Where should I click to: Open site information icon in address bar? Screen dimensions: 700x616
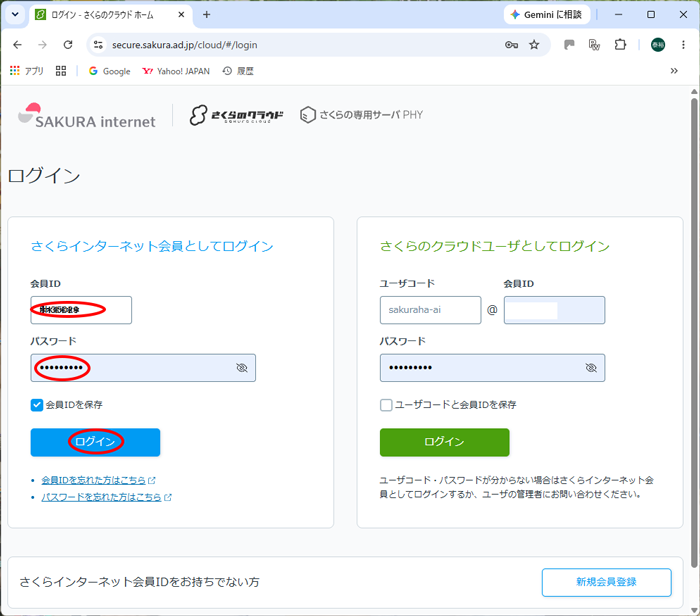[x=98, y=45]
